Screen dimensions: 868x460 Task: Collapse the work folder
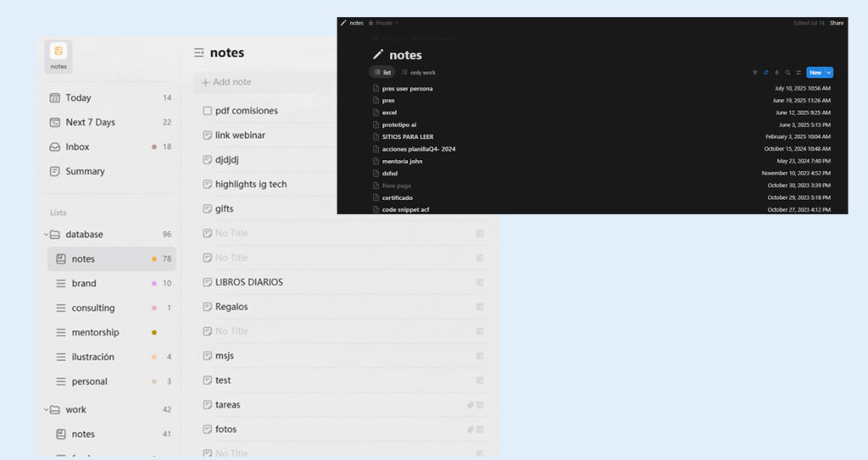click(x=46, y=410)
